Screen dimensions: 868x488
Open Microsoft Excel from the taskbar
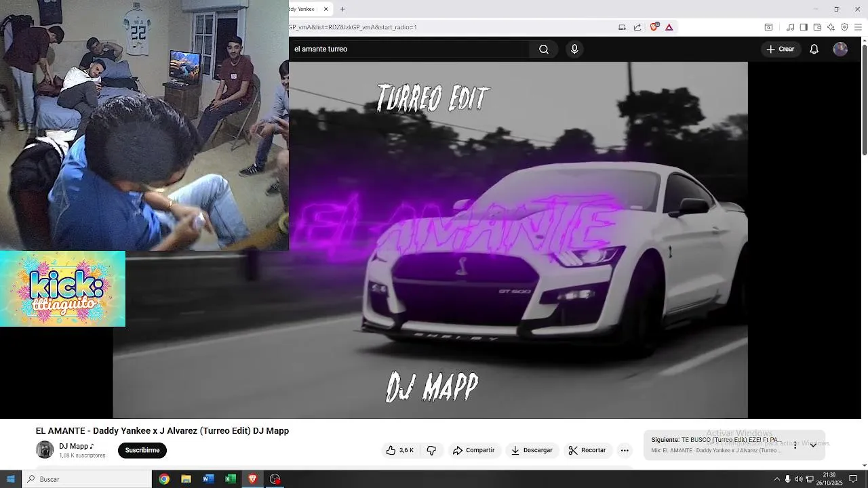[231, 479]
